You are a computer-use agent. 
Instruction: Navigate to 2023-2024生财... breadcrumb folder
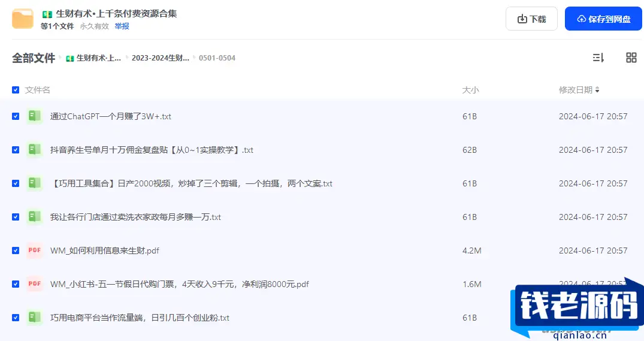pyautogui.click(x=160, y=58)
